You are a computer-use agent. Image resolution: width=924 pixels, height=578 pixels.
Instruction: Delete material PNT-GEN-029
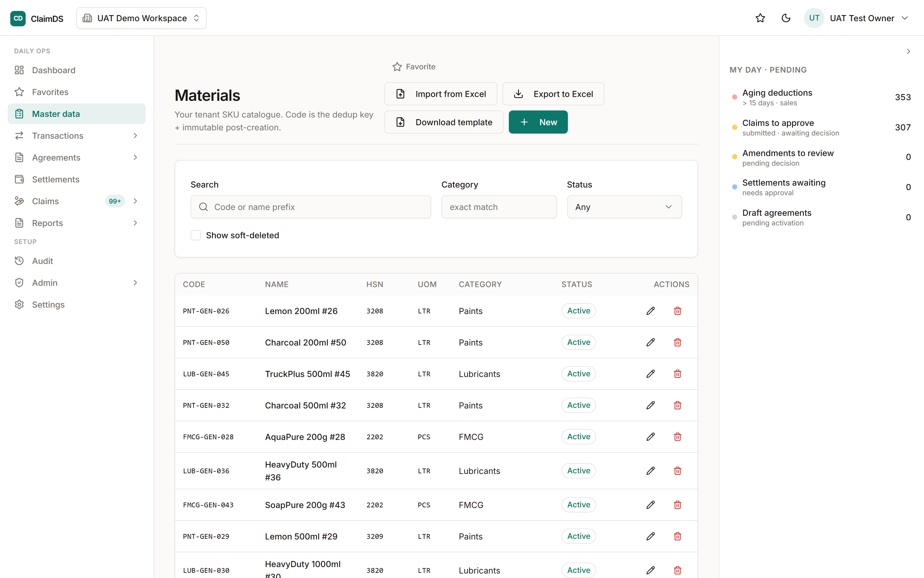point(677,536)
